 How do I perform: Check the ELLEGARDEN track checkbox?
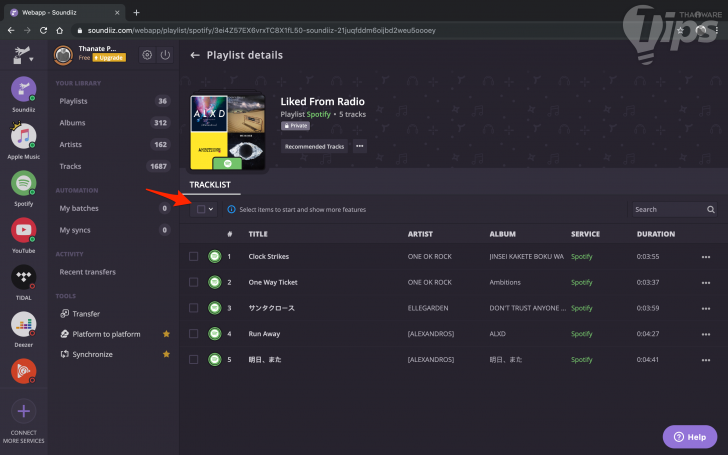click(194, 308)
